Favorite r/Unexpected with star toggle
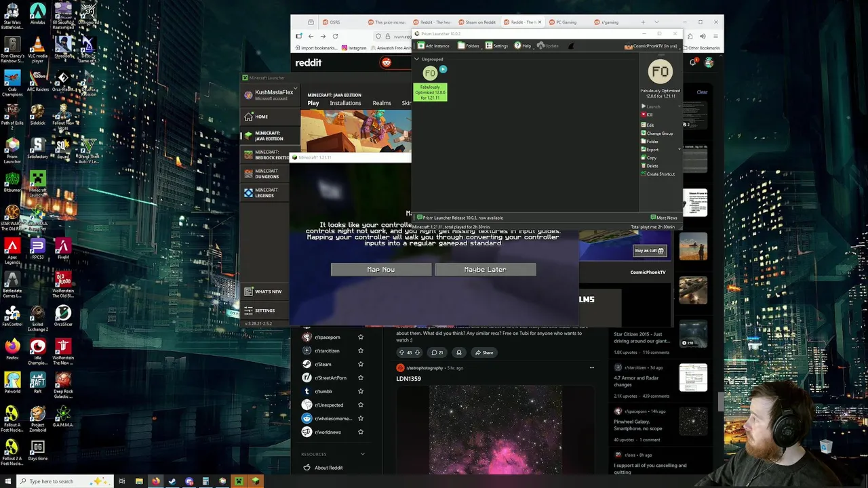Screen dimensions: 868x488 click(361, 405)
